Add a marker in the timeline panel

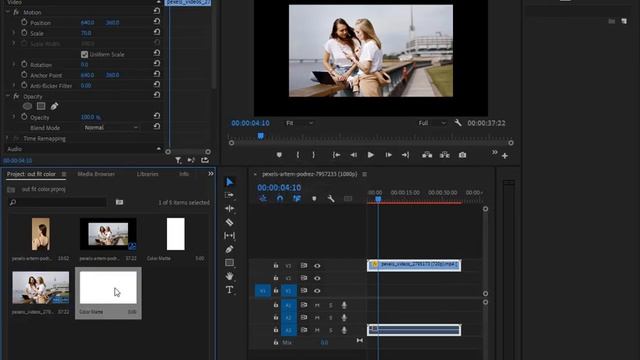point(314,199)
